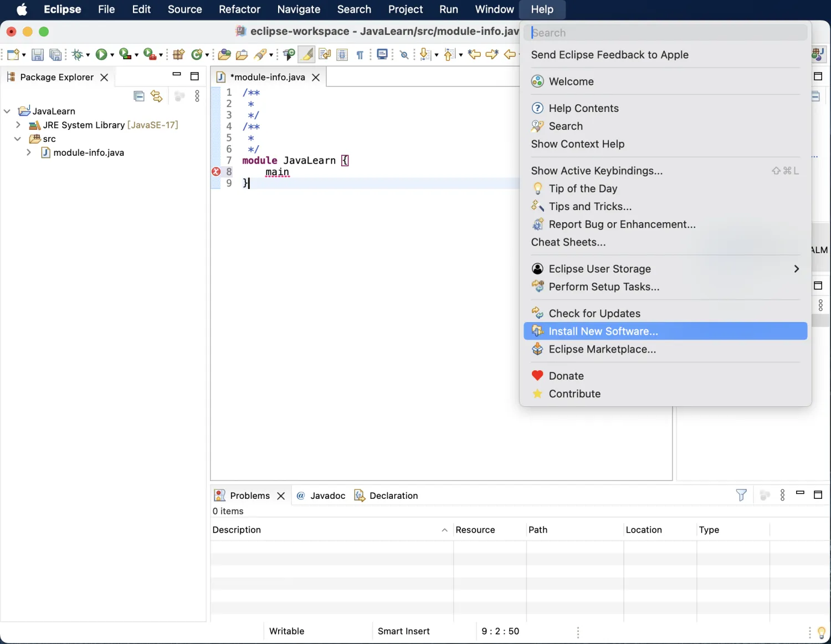Choose Check for Updates from Help menu
Image resolution: width=831 pixels, height=644 pixels.
(x=594, y=314)
